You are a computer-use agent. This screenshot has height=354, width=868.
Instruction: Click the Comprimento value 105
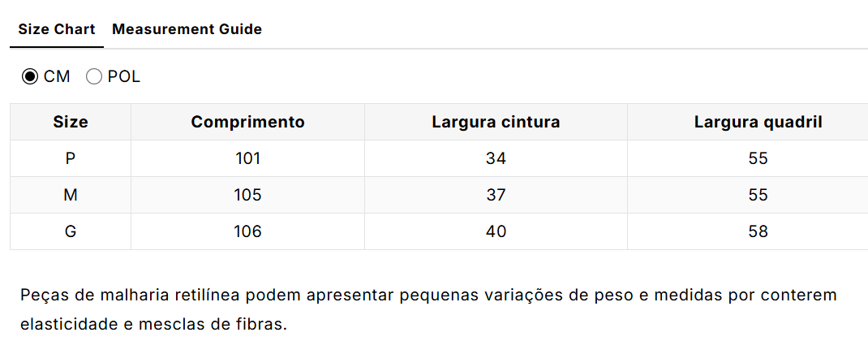247,196
